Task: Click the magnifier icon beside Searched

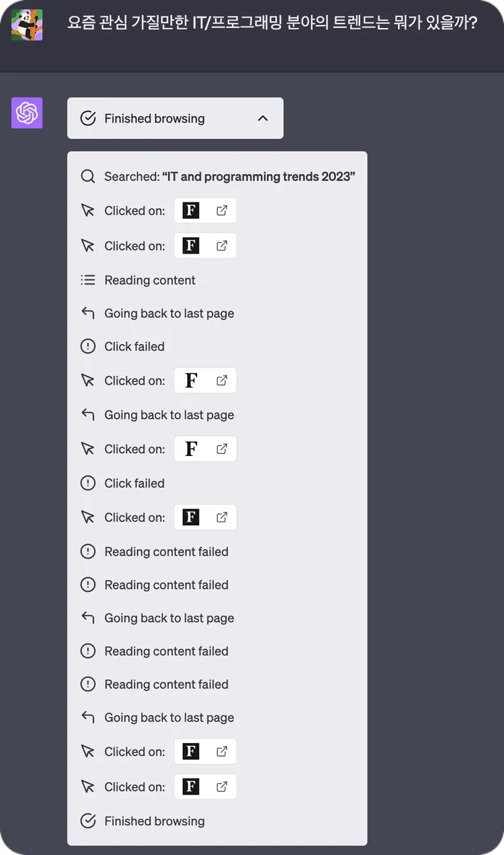Action: click(88, 177)
